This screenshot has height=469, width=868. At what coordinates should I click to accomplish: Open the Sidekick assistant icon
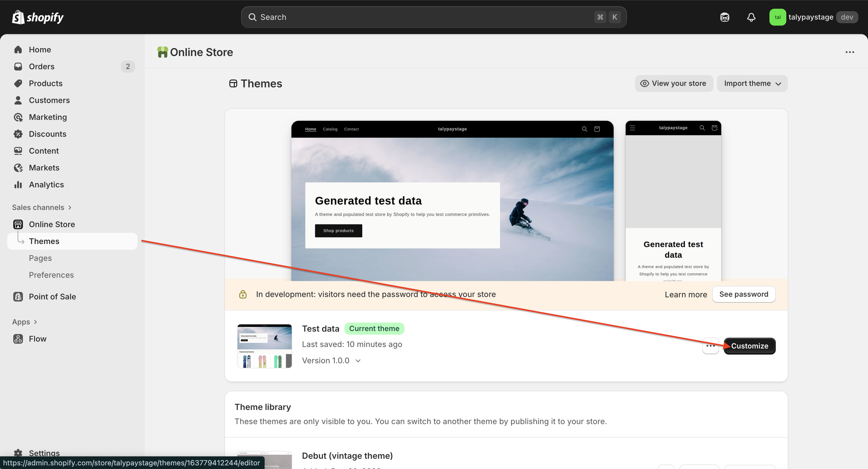pyautogui.click(x=725, y=17)
